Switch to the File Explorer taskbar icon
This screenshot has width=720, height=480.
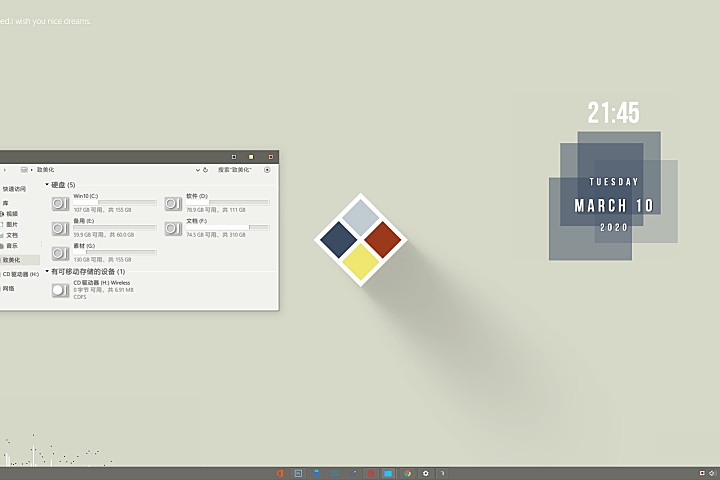388,473
